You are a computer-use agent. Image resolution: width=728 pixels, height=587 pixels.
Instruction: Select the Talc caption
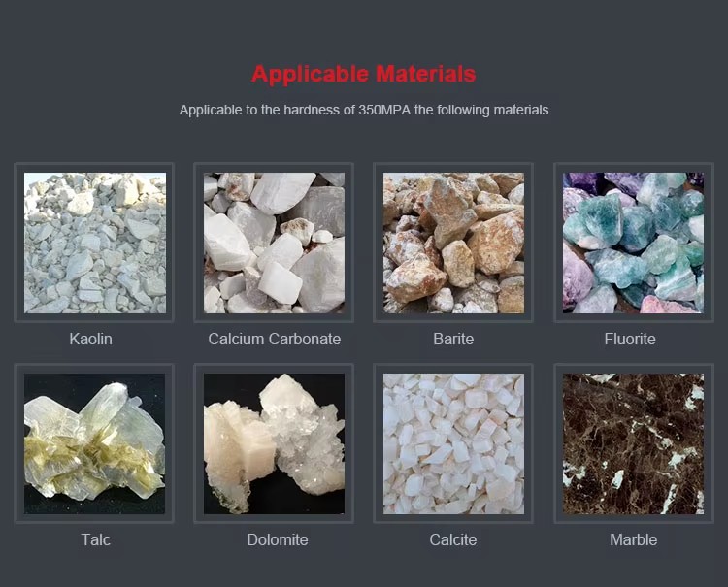click(96, 539)
